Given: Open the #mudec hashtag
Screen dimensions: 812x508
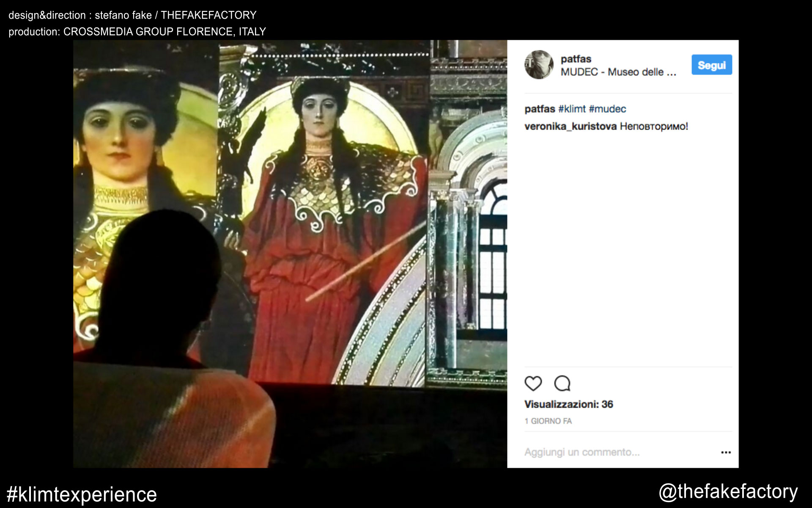Looking at the screenshot, I should pyautogui.click(x=607, y=109).
